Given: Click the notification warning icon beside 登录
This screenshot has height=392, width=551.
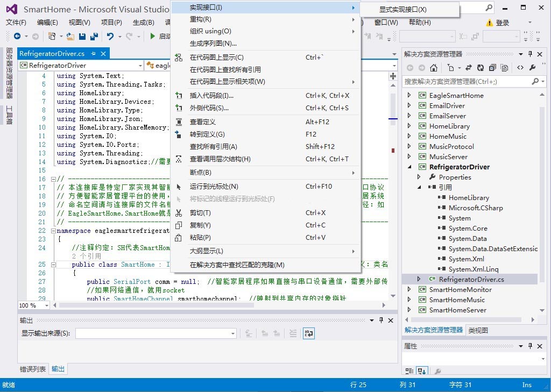Looking at the screenshot, I should (490, 23).
